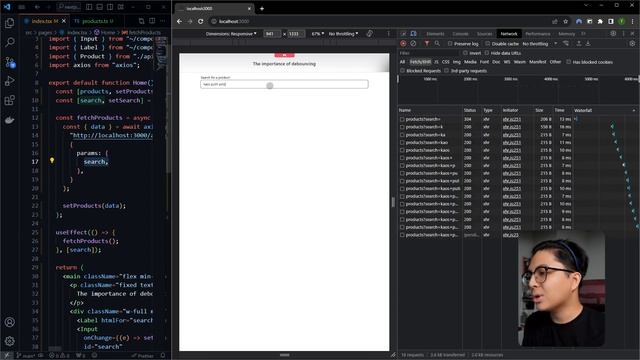Stop recording the network log
The image size is (640, 360).
coord(403,43)
